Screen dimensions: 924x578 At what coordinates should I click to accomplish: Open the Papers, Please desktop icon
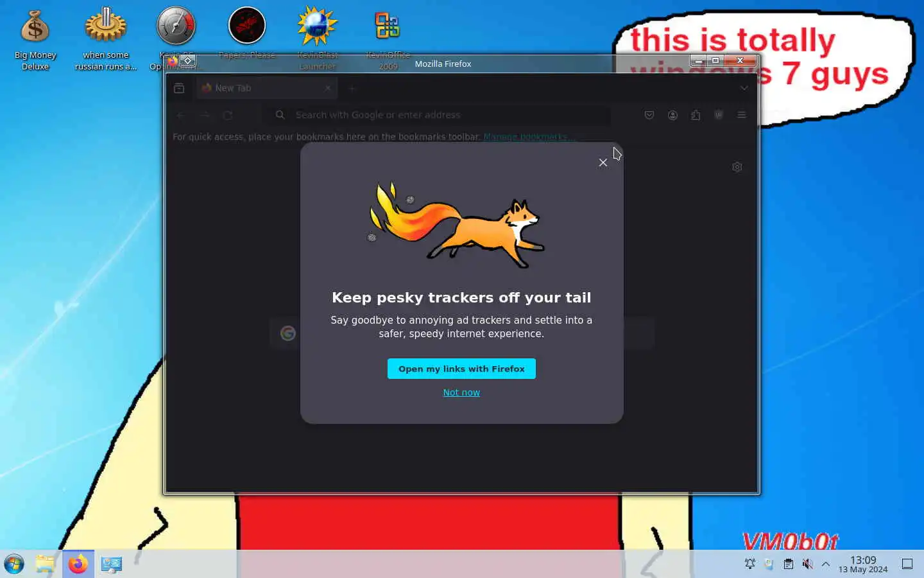[x=247, y=32]
